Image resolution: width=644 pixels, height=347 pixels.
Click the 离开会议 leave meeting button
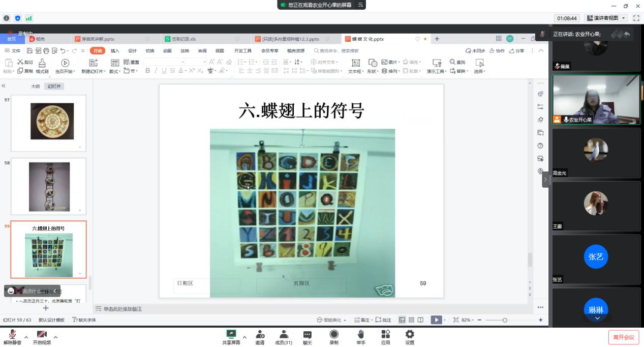[x=623, y=337]
